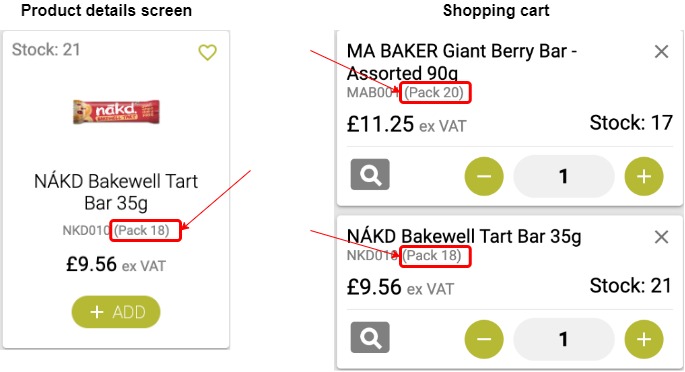Screen dimensions: 685x372
Task: Click the NÁKD Bakewell Tart Bar cart title
Action: click(x=464, y=236)
